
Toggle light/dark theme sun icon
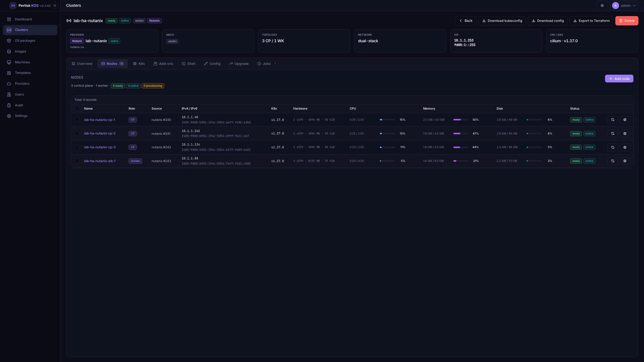(x=602, y=6)
